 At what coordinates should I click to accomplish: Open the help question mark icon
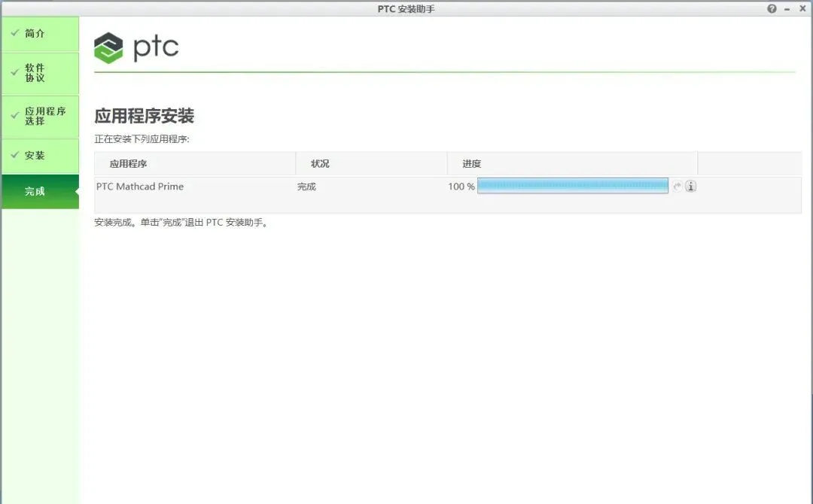click(x=772, y=9)
